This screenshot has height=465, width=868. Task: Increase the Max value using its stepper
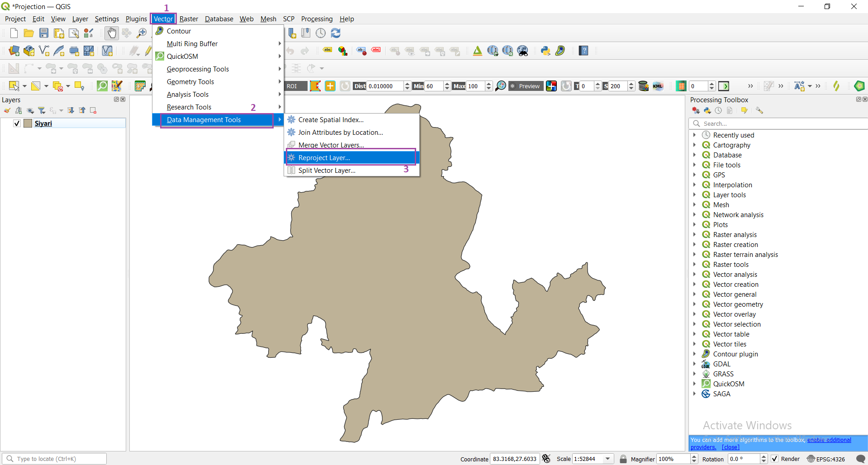click(x=489, y=84)
